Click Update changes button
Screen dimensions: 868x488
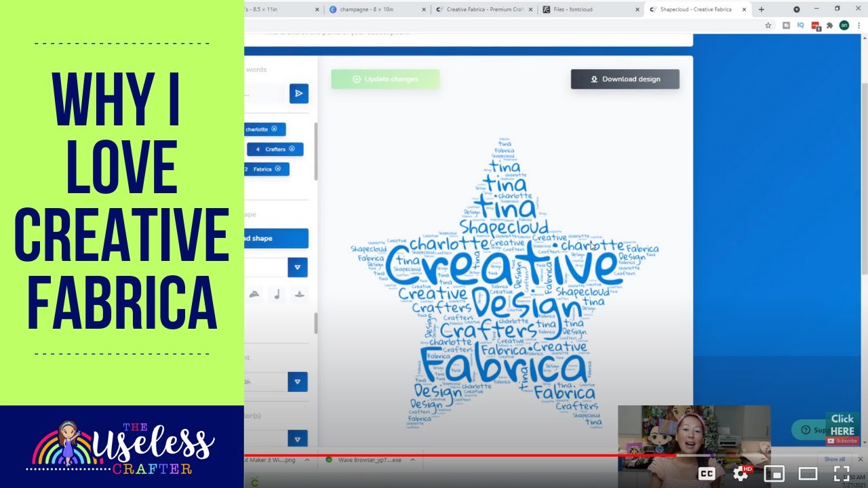coord(385,79)
